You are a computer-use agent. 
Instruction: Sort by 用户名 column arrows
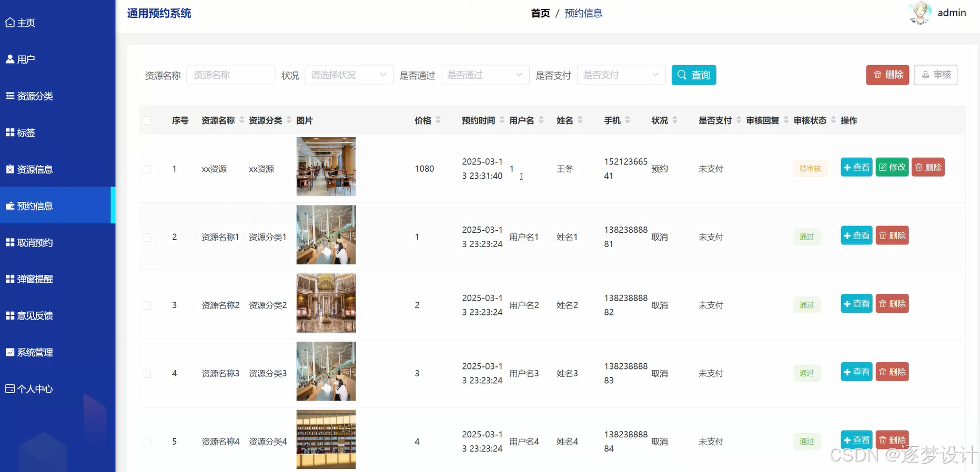click(541, 120)
